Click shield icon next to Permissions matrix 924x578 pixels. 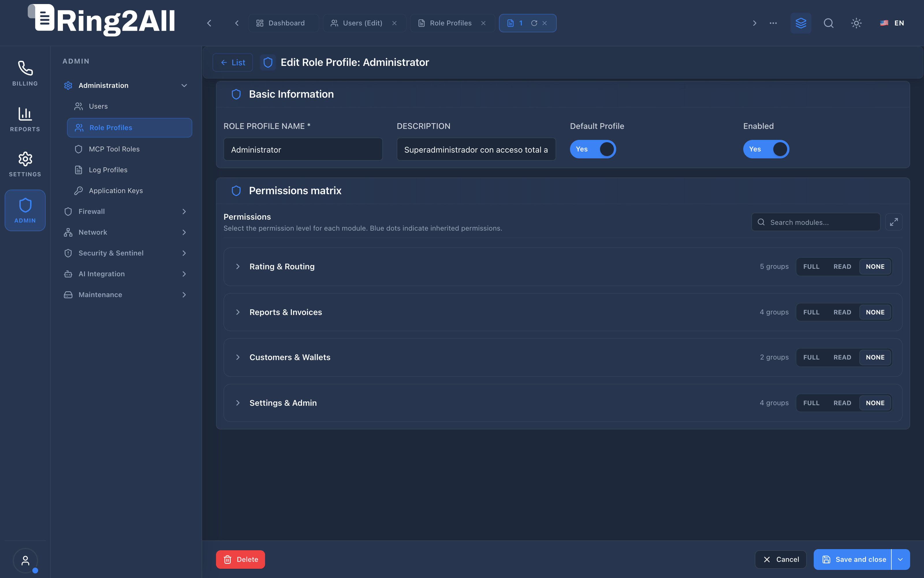(x=236, y=190)
